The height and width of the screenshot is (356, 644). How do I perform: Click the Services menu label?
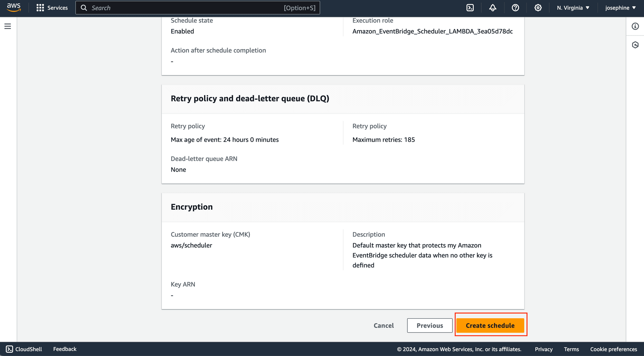coord(58,8)
